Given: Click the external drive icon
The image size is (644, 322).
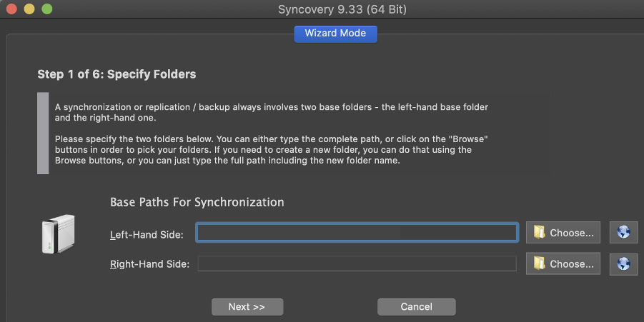Looking at the screenshot, I should [x=59, y=233].
